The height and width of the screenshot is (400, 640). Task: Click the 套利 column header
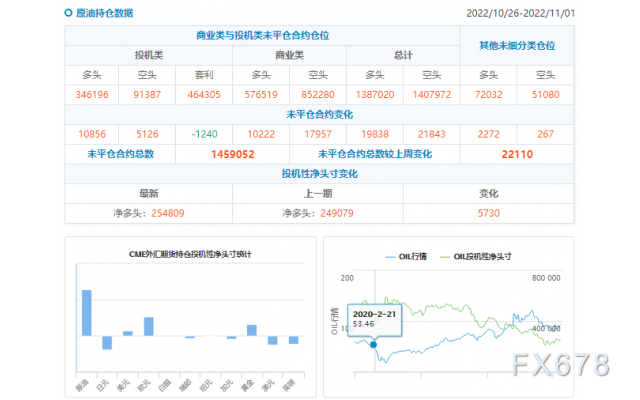coord(204,75)
